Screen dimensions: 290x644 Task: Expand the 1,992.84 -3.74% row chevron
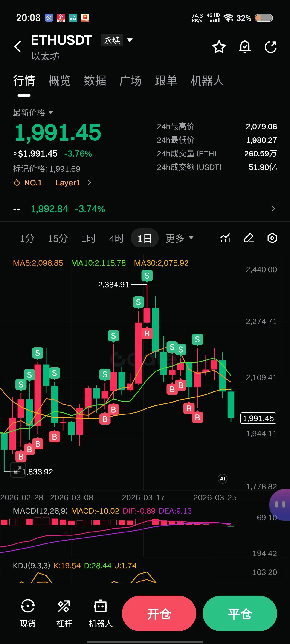(x=273, y=209)
